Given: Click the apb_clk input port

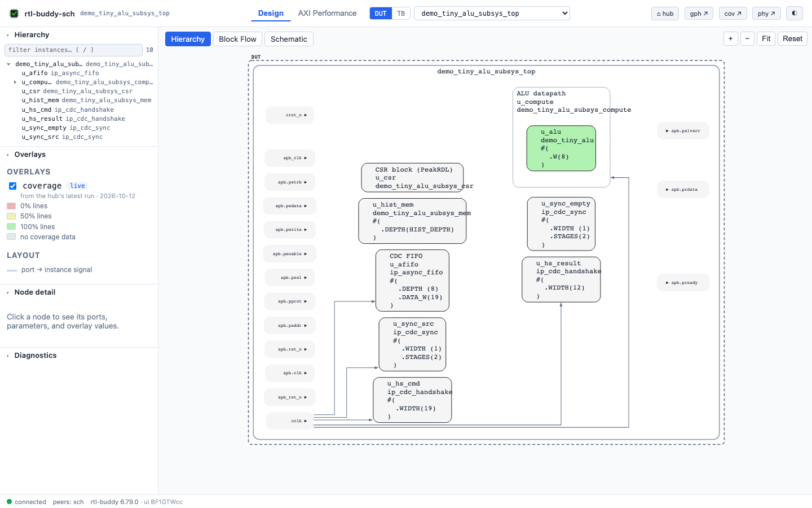Looking at the screenshot, I should coord(290,158).
